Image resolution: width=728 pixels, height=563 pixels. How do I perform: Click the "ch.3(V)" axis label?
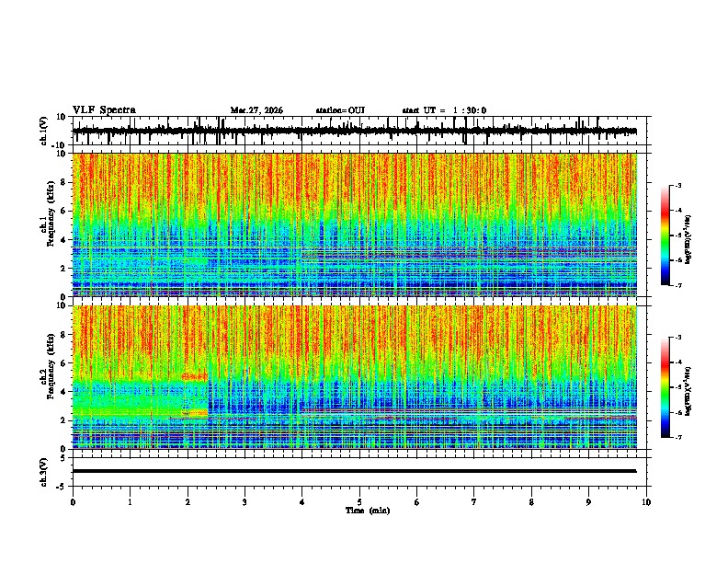(x=44, y=472)
